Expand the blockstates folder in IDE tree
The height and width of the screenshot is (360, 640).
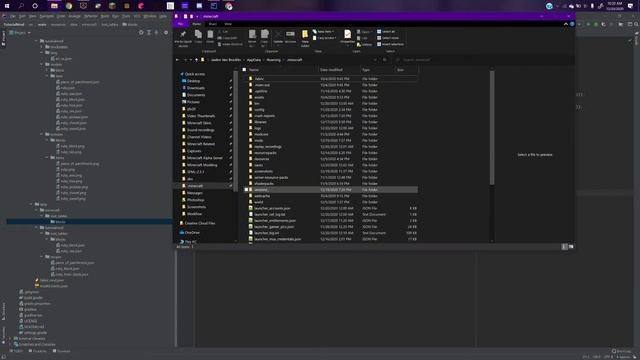(x=42, y=47)
